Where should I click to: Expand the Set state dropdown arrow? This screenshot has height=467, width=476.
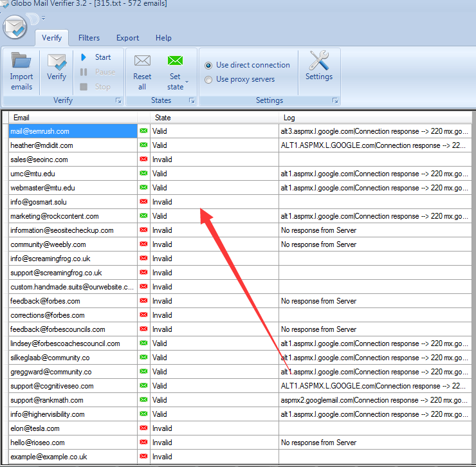pos(187,82)
